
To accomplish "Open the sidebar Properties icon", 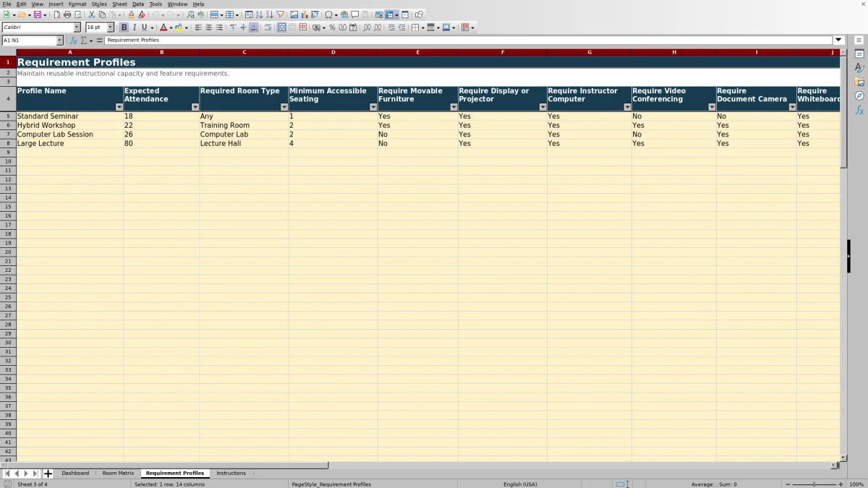I will [x=859, y=54].
